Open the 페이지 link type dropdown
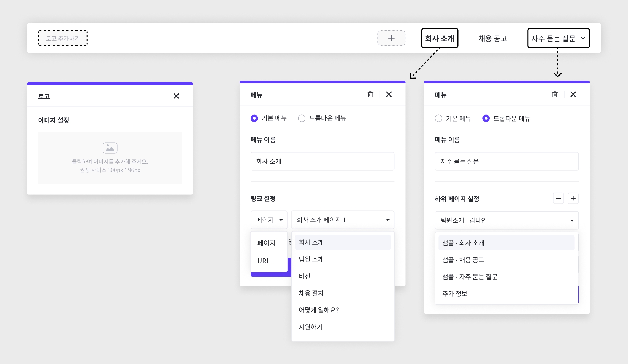Viewport: 628px width, 364px height. [x=269, y=220]
